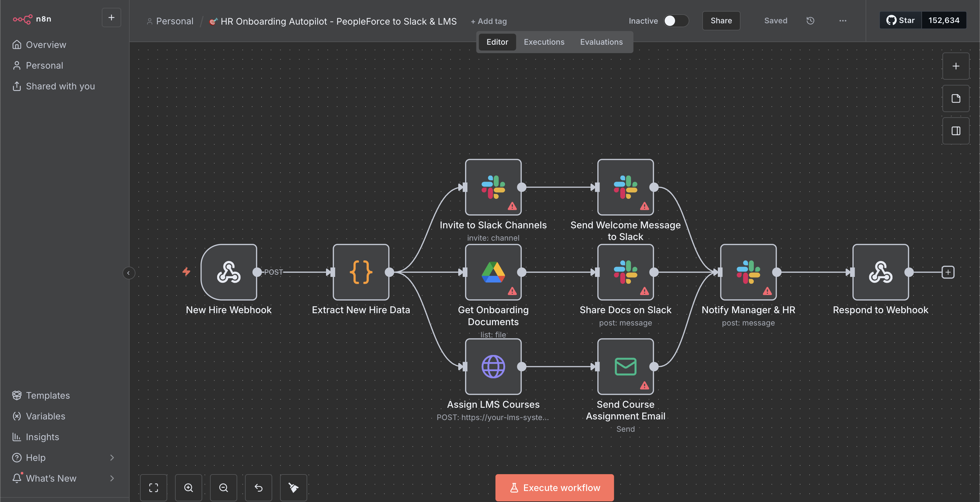
Task: Use the tidy up workflow wand icon
Action: (293, 488)
